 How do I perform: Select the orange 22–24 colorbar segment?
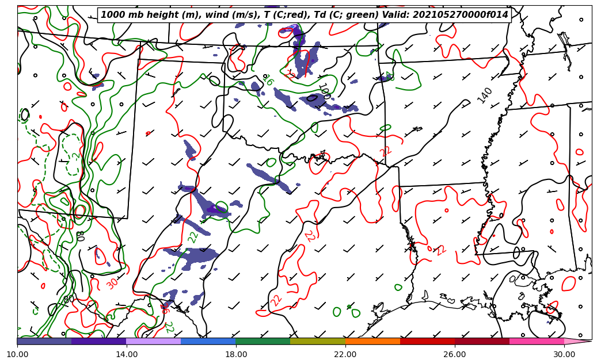(x=372, y=341)
